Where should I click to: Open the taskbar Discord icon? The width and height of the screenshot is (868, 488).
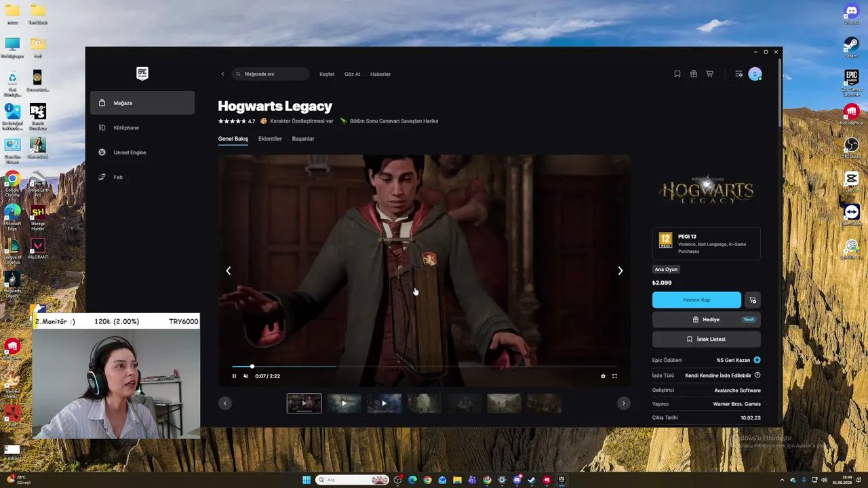click(x=517, y=480)
